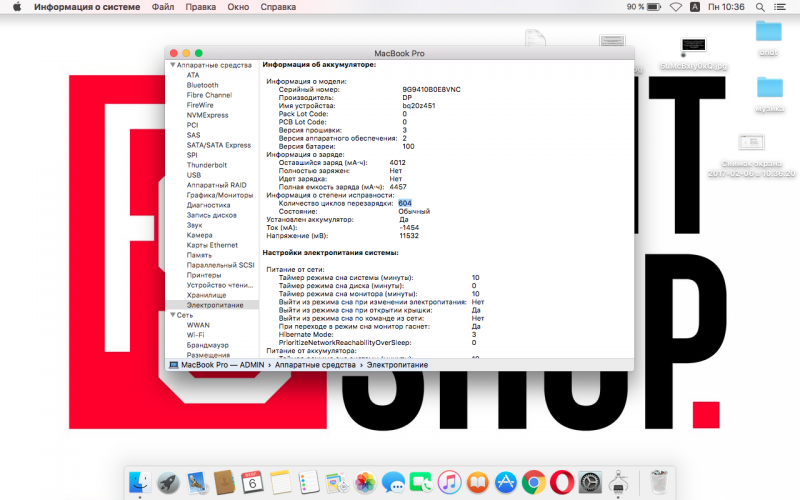Open the Wi-Fi status menu
This screenshot has height=500, width=800.
tap(675, 7)
